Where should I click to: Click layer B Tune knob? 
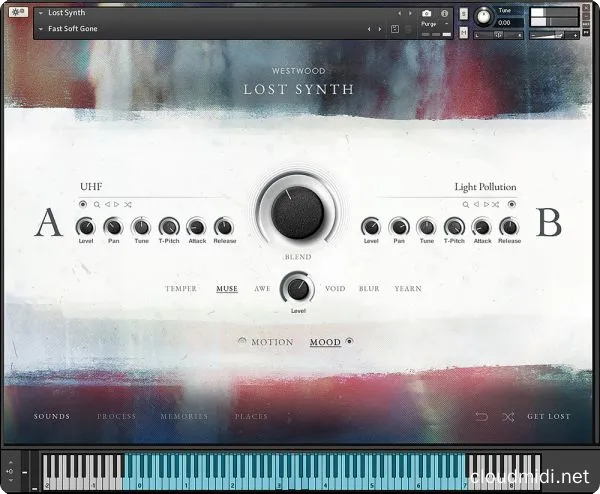(427, 227)
